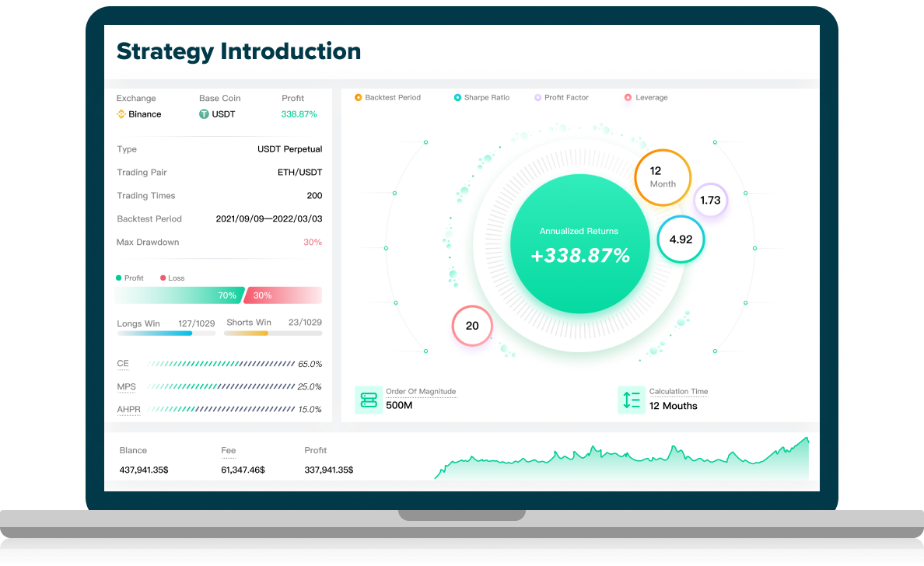Click the Calculation Time sort icon

pyautogui.click(x=632, y=400)
